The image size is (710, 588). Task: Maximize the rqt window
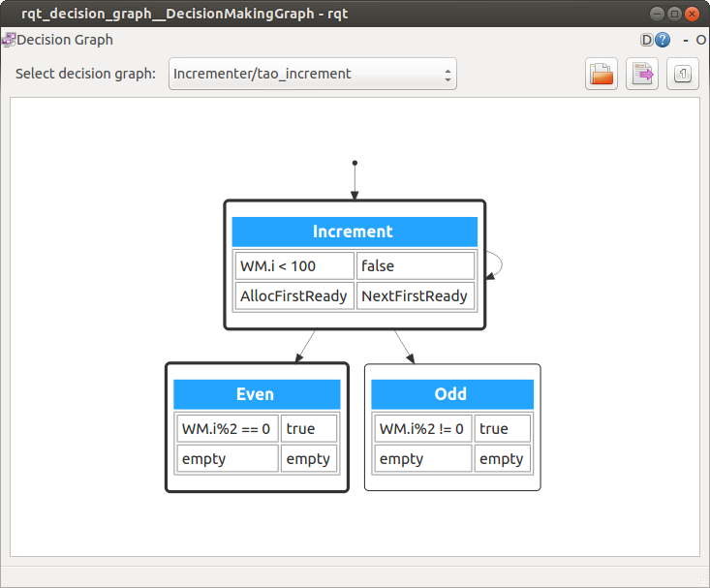point(675,14)
